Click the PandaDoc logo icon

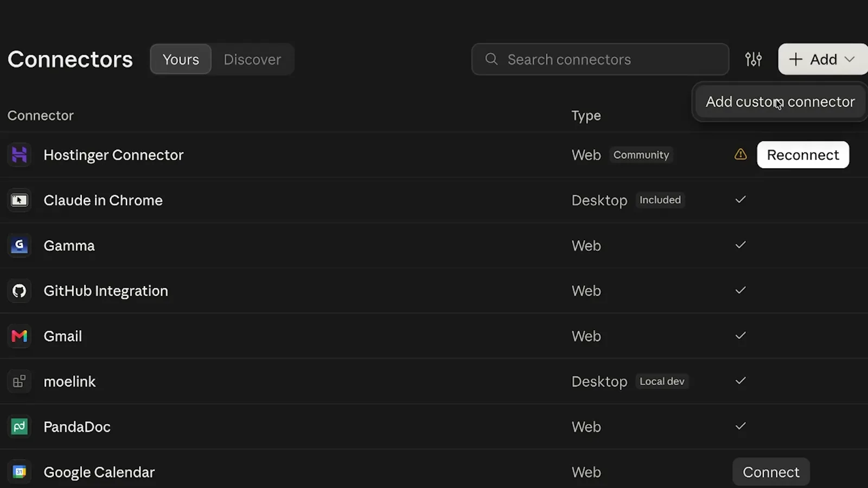19,427
